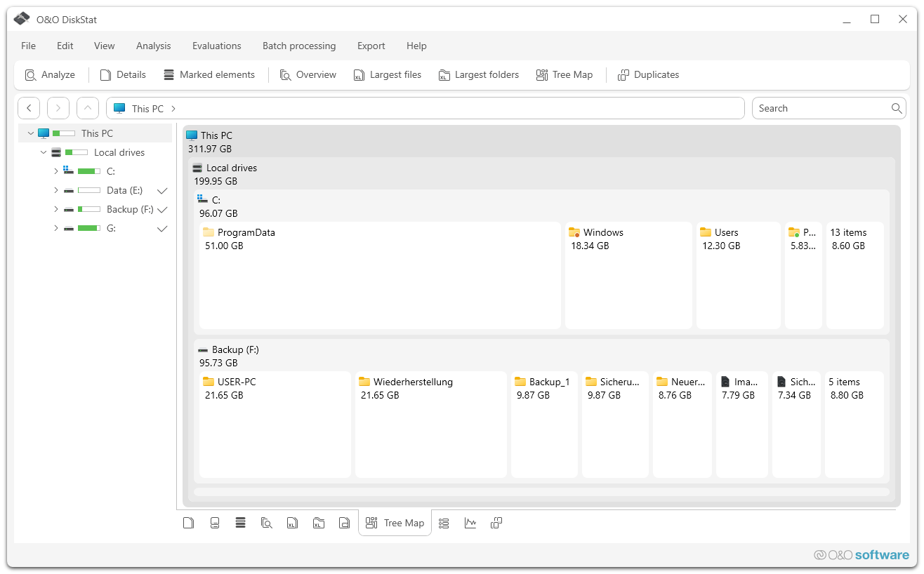The width and height of the screenshot is (924, 574).
Task: Toggle the checkmark beside Backup (F:)
Action: [162, 210]
